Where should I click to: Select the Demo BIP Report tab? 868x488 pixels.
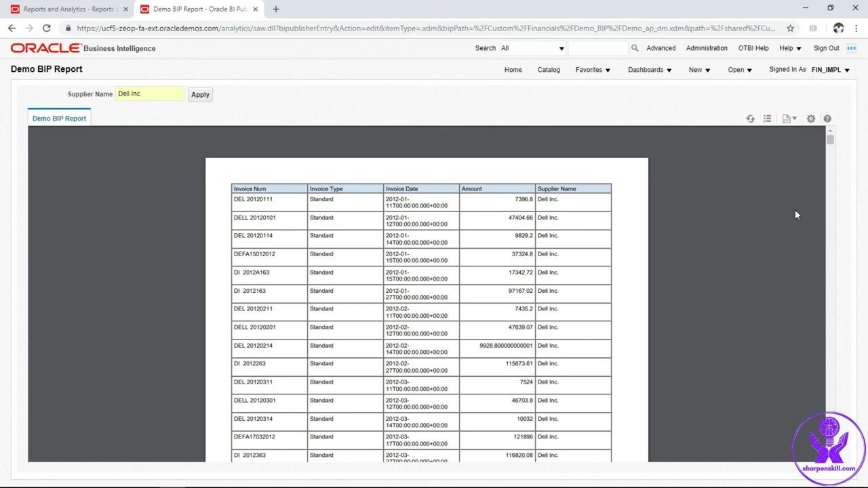(x=59, y=118)
